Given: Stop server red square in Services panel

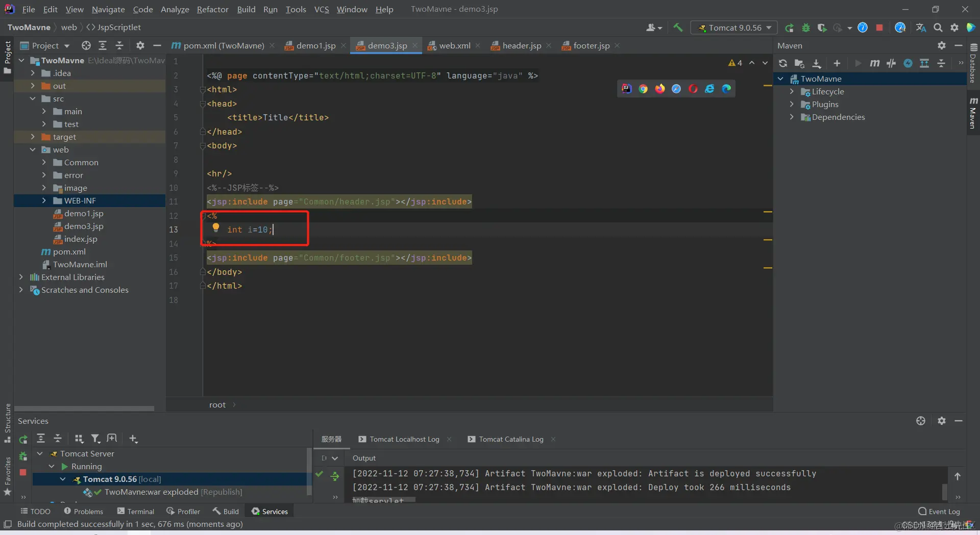Looking at the screenshot, I should [23, 472].
